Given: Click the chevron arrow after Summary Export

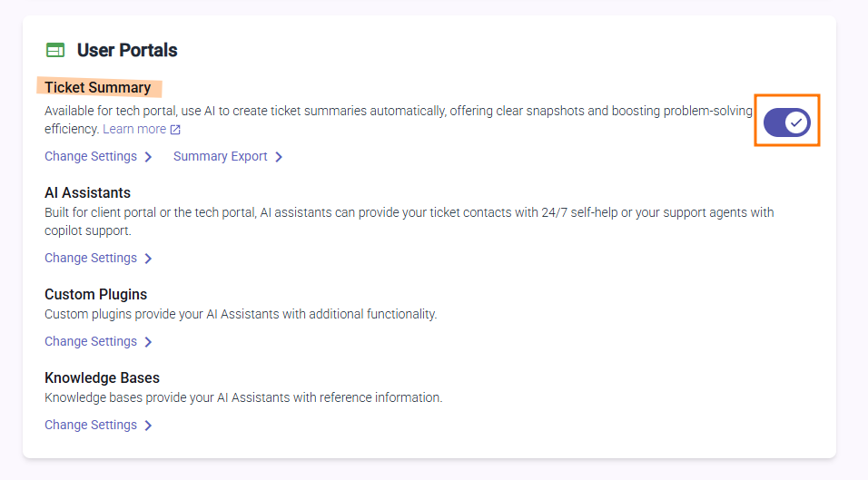Looking at the screenshot, I should coord(279,157).
